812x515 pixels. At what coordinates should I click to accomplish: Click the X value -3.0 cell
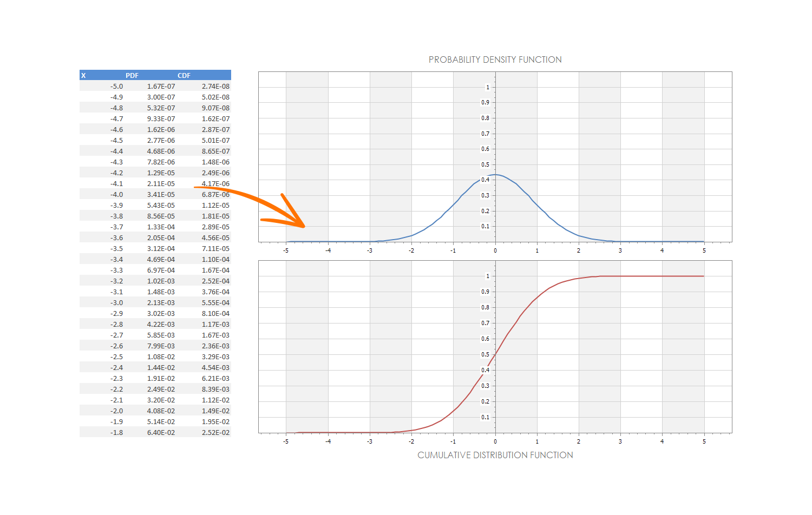pyautogui.click(x=116, y=303)
